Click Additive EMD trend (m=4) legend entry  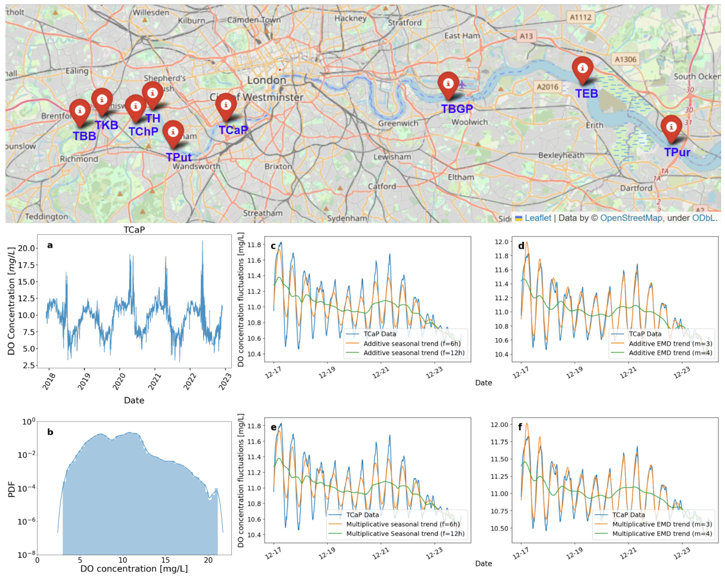tap(670, 353)
